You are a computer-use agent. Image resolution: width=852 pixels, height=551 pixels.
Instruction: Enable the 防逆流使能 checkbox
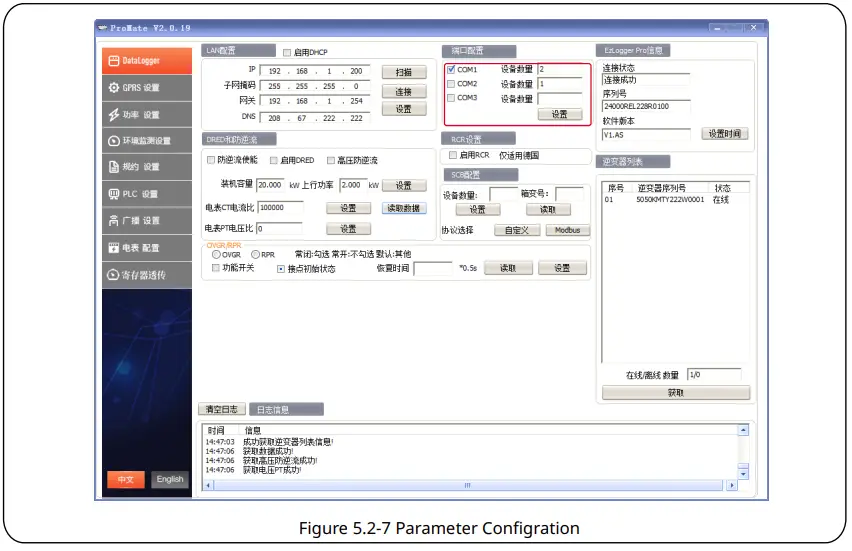click(x=211, y=160)
